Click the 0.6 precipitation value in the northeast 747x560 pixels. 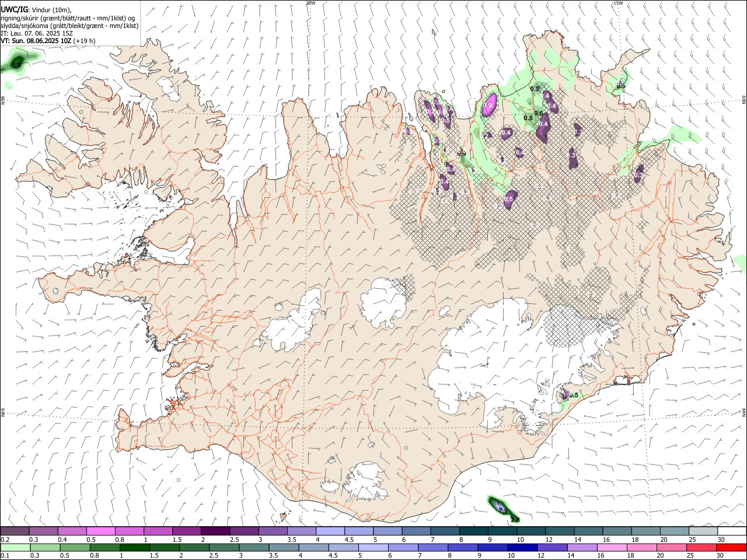539,114
